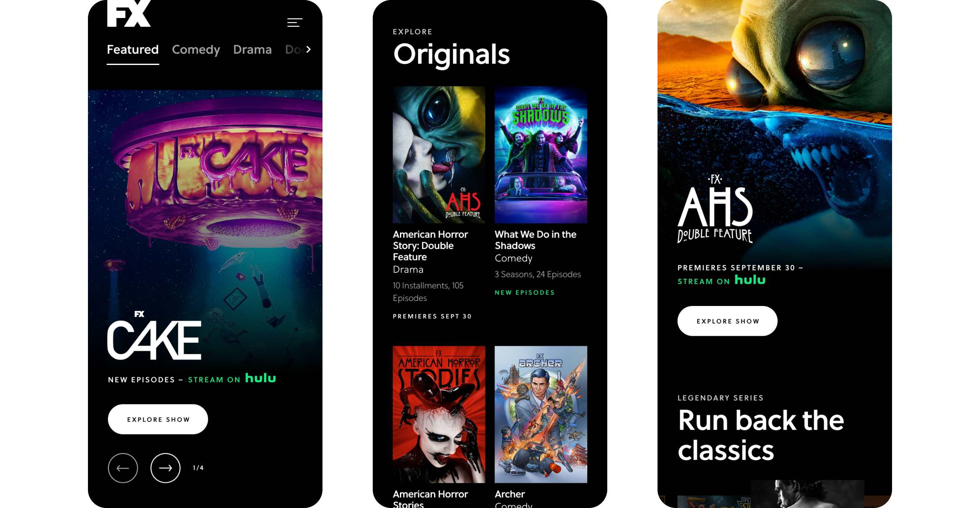Click Explore Show button for Cake
The width and height of the screenshot is (980, 508).
pyautogui.click(x=158, y=419)
